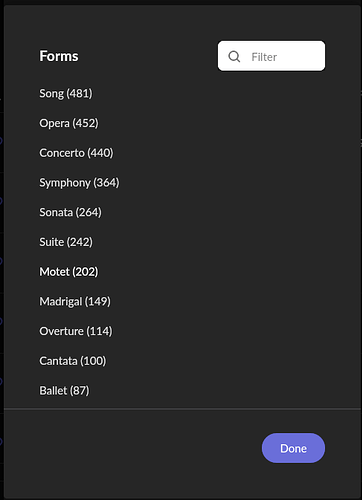The image size is (362, 500).
Task: Confirm selection with the Done button
Action: (293, 448)
